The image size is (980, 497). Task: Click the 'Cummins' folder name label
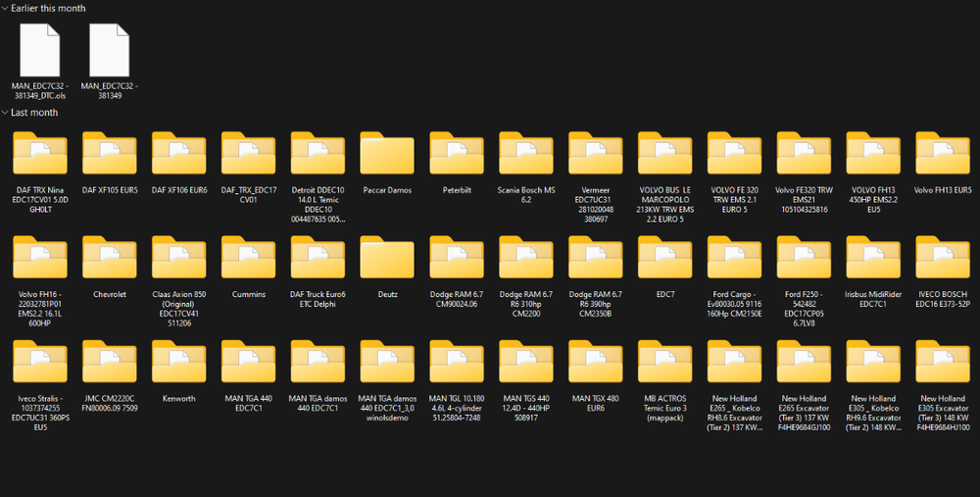coord(248,294)
